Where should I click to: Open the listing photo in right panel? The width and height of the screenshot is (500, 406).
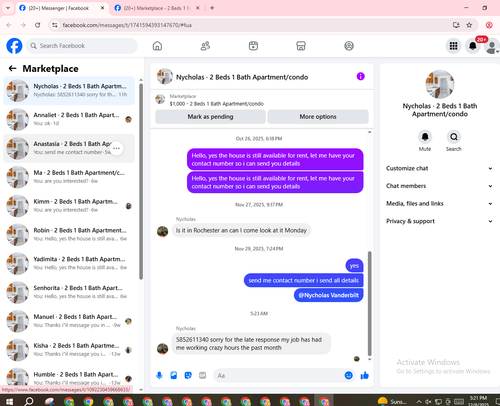[440, 85]
